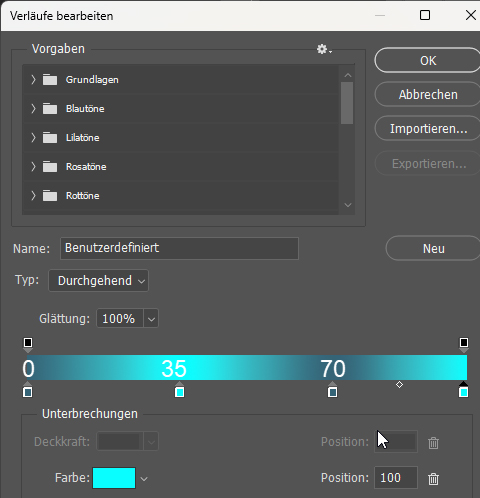Select the right opacity stop marker
Screen dimensions: 480x498
tap(464, 344)
